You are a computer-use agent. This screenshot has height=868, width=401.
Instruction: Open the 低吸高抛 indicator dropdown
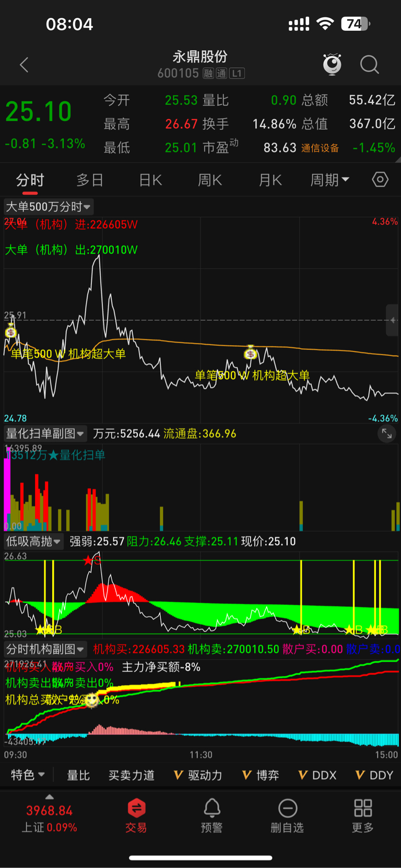tap(33, 542)
